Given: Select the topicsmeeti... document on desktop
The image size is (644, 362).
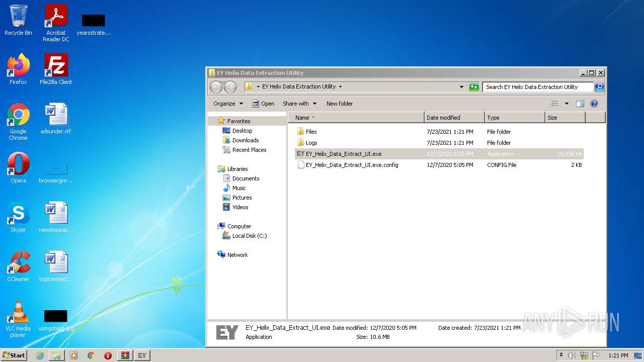Looking at the screenshot, I should tap(56, 266).
